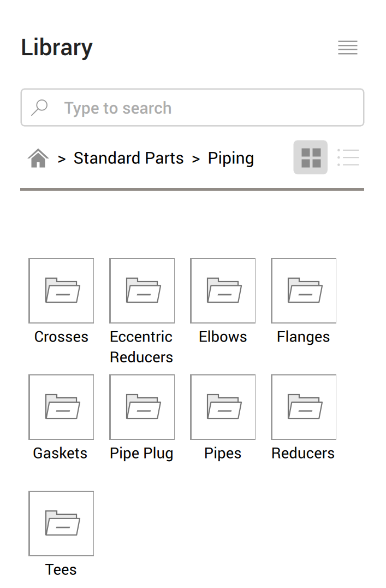Open the Elbows folder icon
This screenshot has width=386, height=588.
click(x=223, y=290)
